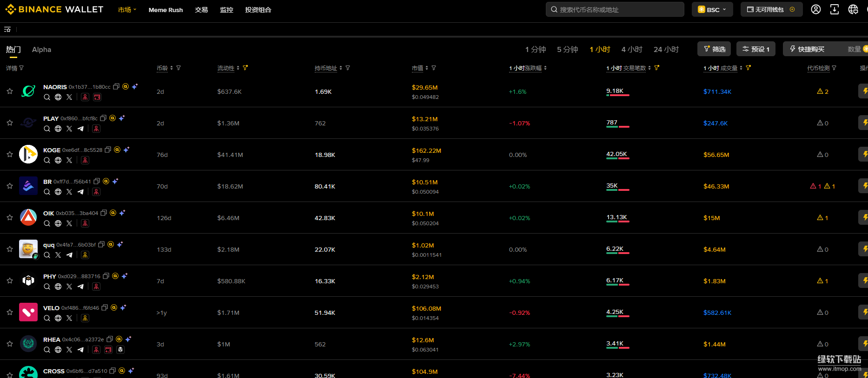Image resolution: width=868 pixels, height=378 pixels.
Task: Focus the token search field
Action: 615,9
